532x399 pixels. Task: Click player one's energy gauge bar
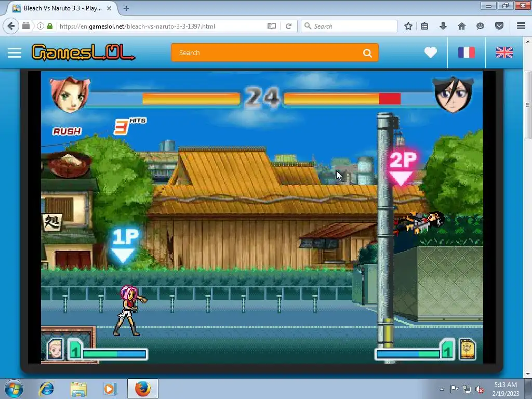(x=114, y=354)
